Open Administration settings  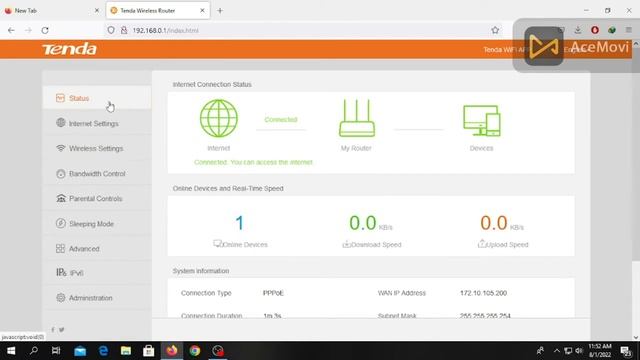[x=97, y=298]
